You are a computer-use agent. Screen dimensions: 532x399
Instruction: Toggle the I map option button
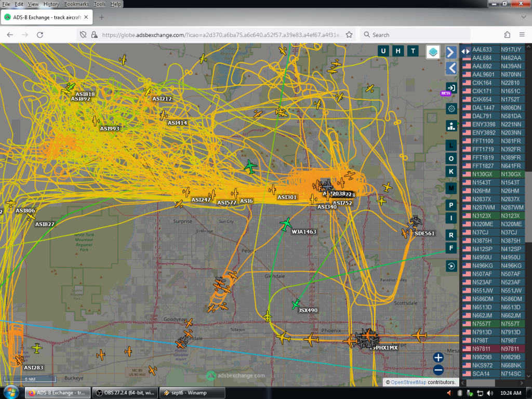(x=451, y=218)
